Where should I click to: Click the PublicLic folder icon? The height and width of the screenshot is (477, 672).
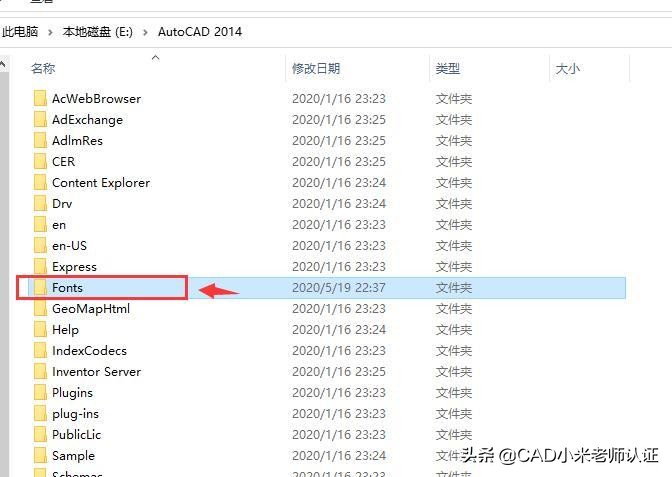(40, 434)
